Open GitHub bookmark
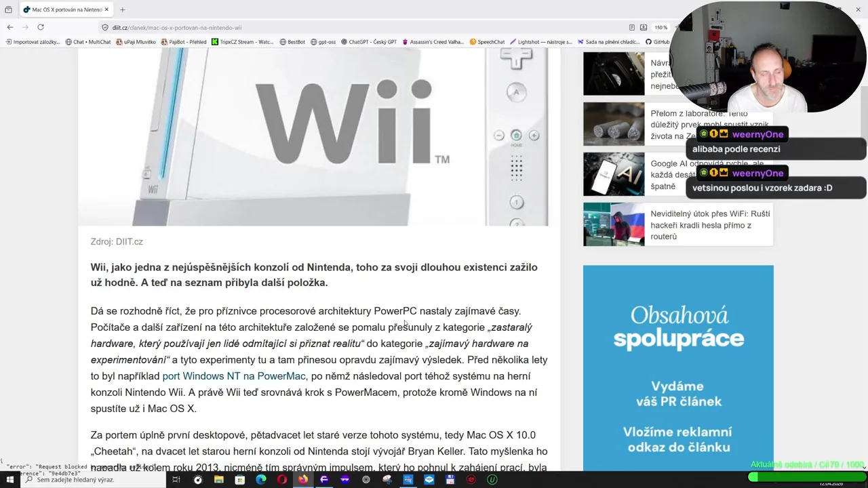The height and width of the screenshot is (488, 868). coord(657,42)
